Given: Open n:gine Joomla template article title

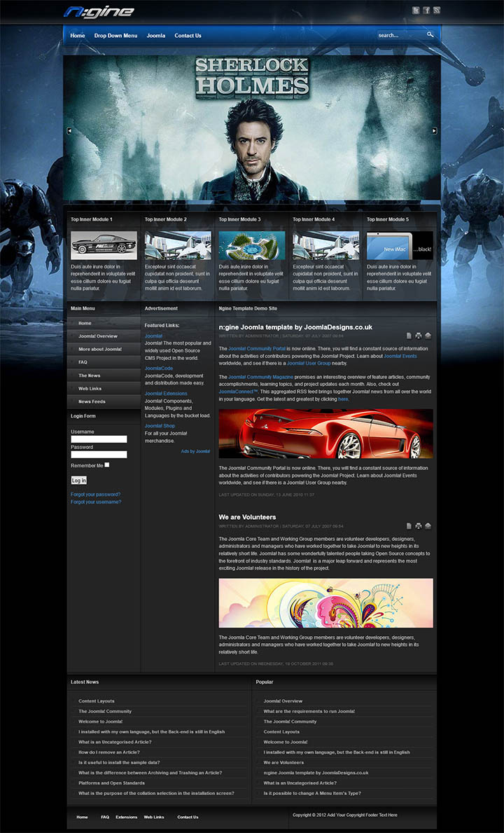Looking at the screenshot, I should [295, 327].
